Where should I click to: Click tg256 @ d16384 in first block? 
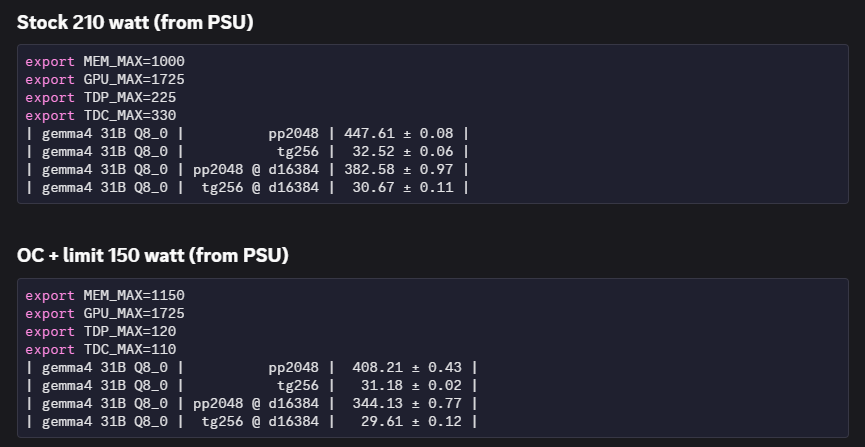point(260,187)
